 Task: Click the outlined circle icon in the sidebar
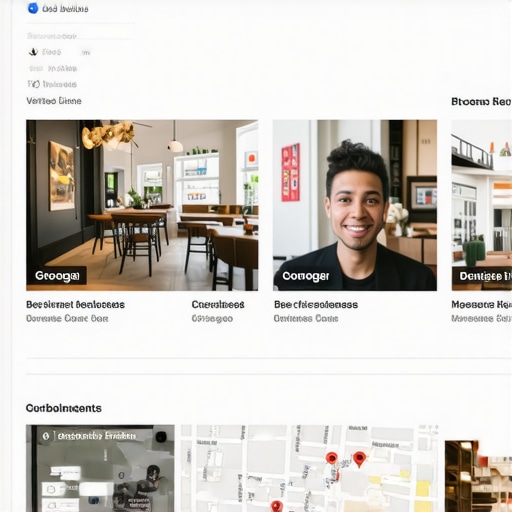36,84
